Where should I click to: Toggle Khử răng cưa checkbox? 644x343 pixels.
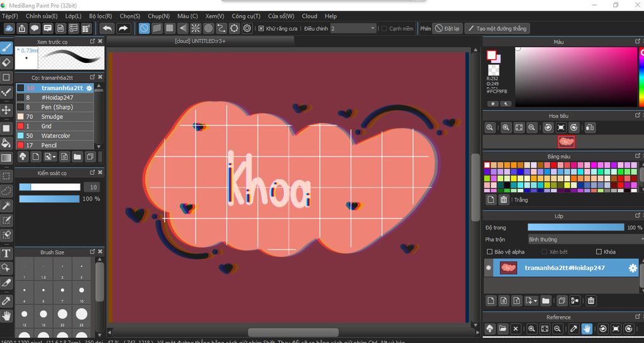pyautogui.click(x=261, y=28)
